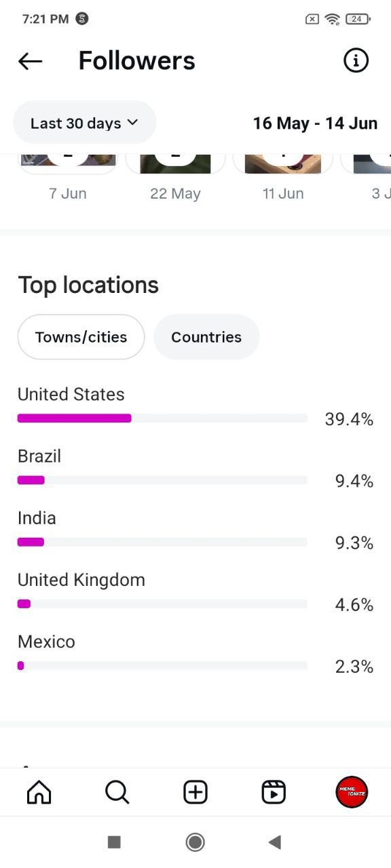Select the United States percentage bar

tap(162, 418)
